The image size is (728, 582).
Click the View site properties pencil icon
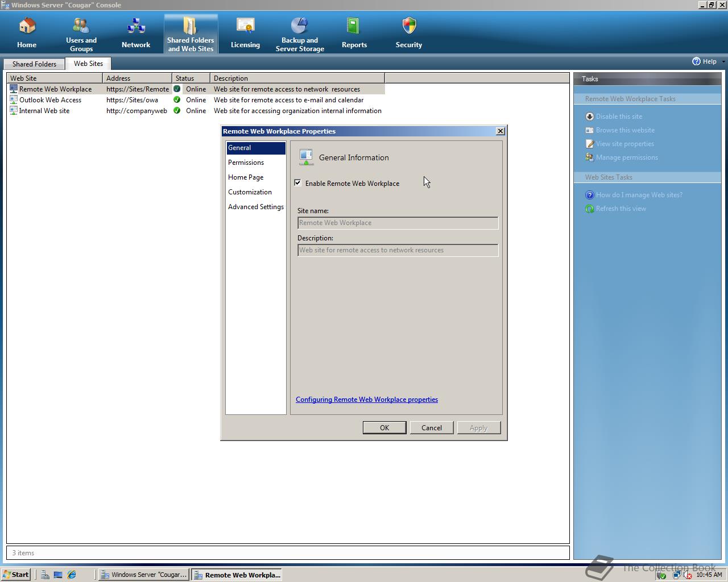point(590,144)
